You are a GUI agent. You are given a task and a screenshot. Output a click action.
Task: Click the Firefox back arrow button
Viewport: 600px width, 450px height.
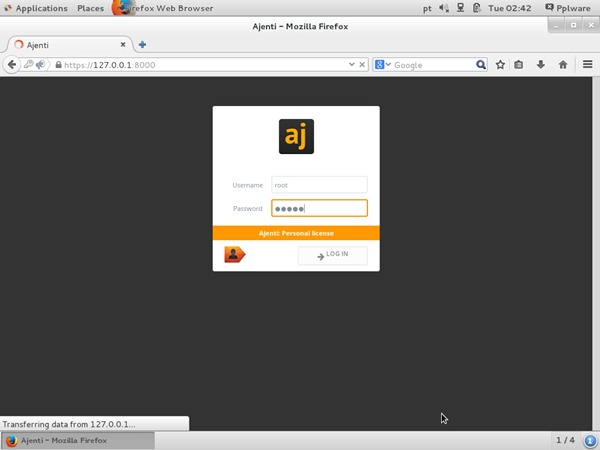[x=12, y=65]
